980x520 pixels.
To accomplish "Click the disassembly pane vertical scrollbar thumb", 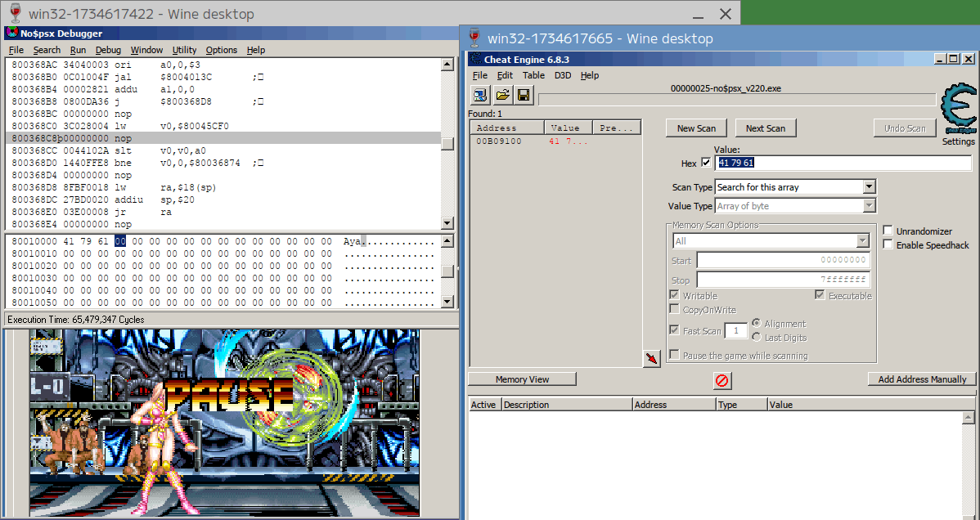I will pos(447,144).
